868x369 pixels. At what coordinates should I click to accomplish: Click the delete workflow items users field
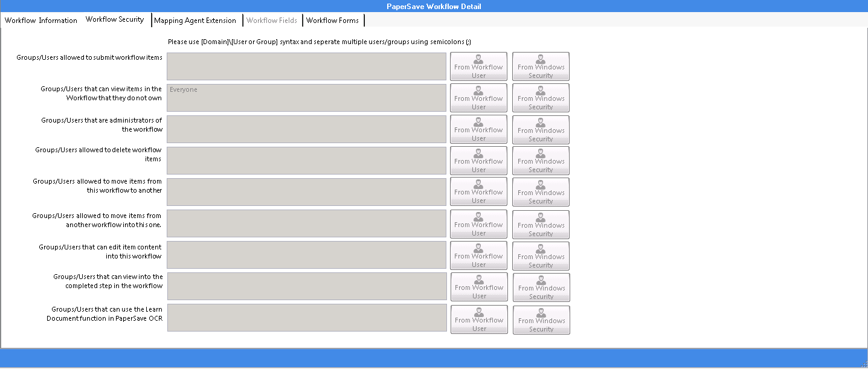tap(307, 161)
